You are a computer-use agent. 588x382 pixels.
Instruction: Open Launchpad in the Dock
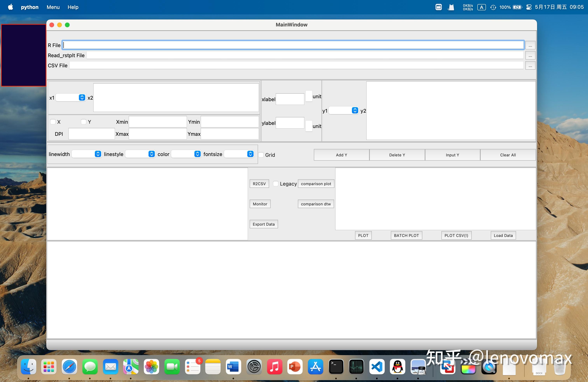point(49,367)
